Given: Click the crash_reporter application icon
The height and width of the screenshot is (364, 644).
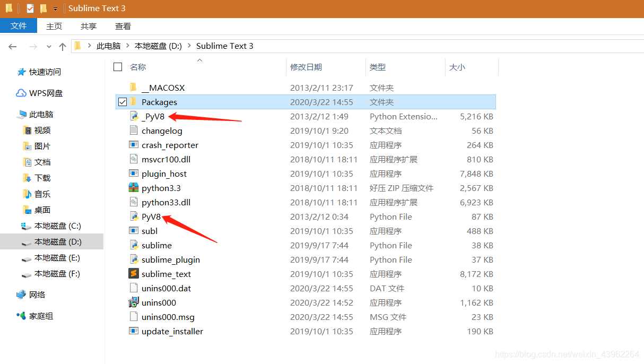Looking at the screenshot, I should coord(133,145).
